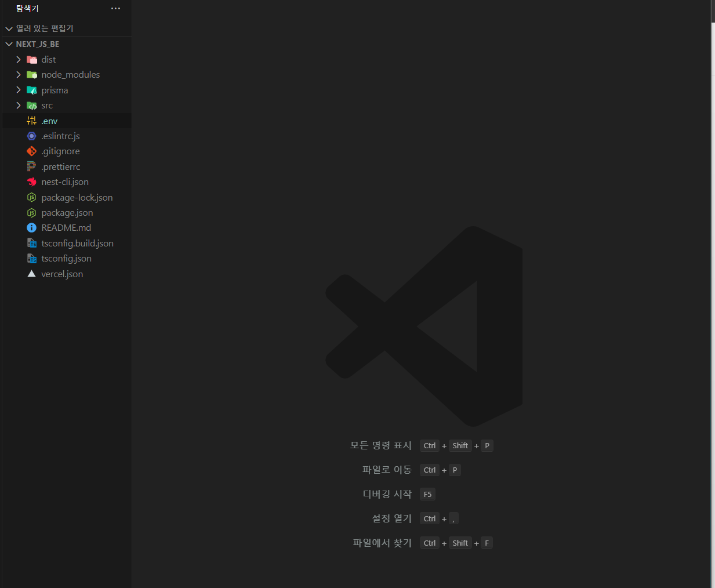Open the .eslintrc.js file

67,136
